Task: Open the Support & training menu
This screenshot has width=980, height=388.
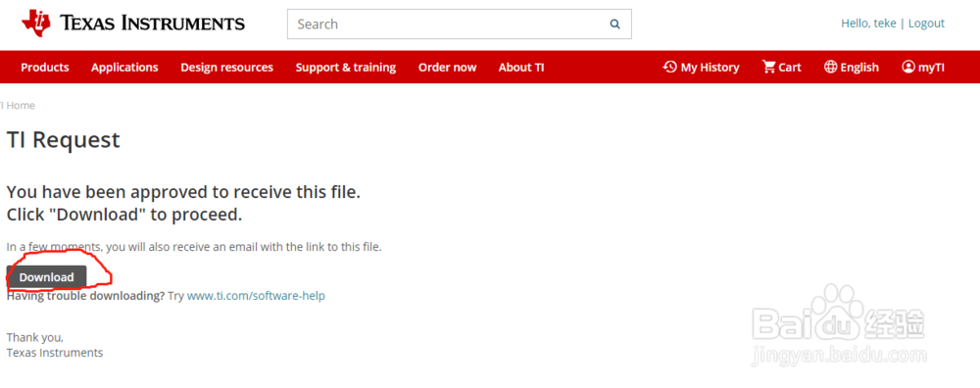Action: coord(346,68)
